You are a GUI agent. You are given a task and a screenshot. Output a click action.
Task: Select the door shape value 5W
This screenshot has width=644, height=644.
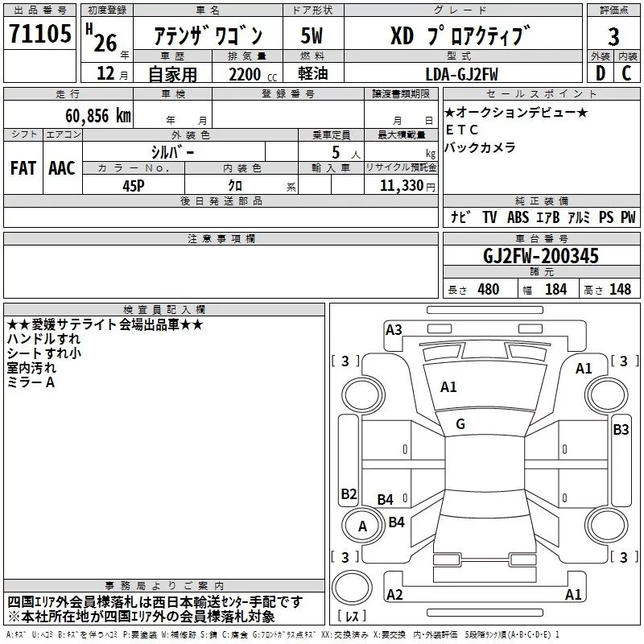coord(312,35)
